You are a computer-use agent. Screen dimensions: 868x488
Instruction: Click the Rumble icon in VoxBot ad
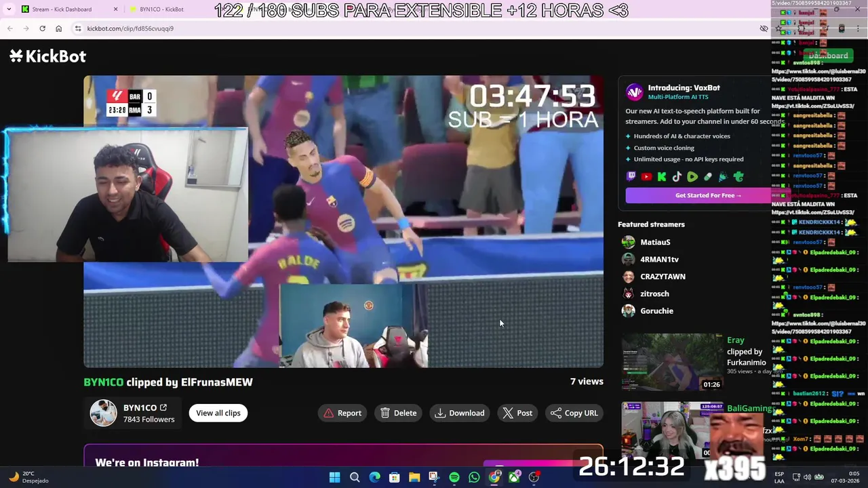point(692,177)
